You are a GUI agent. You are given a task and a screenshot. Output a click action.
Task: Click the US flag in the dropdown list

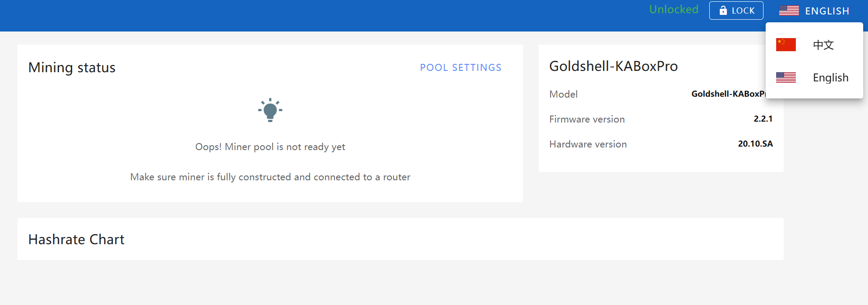point(786,77)
